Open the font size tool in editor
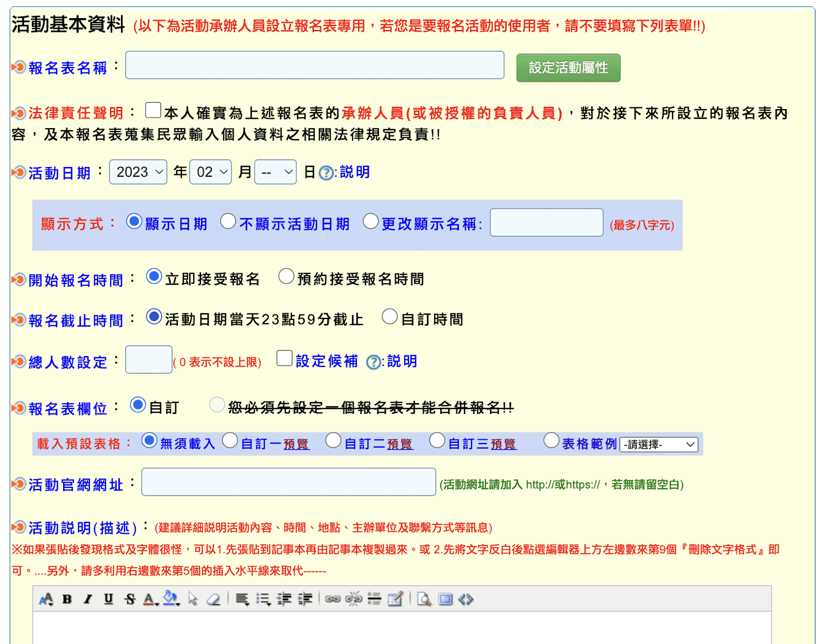Viewport: 827px width, 644px height. (46, 599)
